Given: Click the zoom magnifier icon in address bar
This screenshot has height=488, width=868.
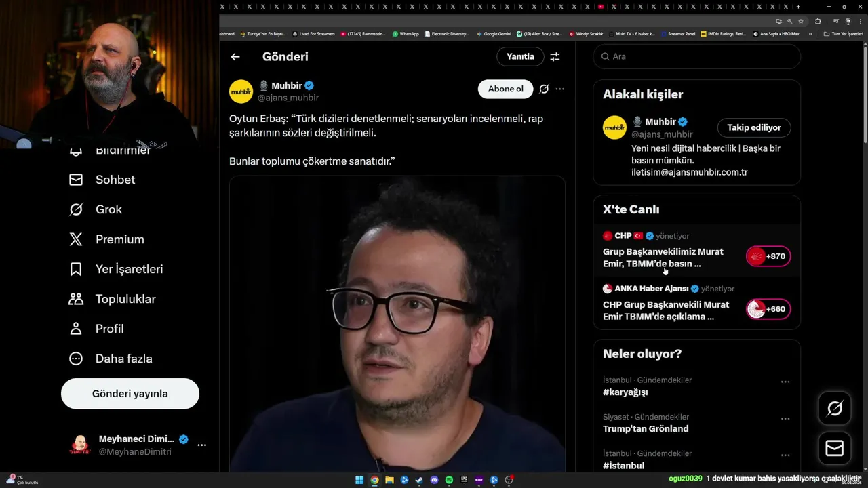Looking at the screenshot, I should pos(789,21).
